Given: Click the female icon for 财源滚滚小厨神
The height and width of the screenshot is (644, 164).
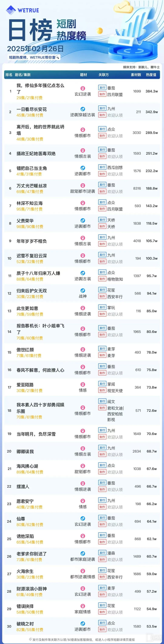Looking at the screenshot, I should coord(82,589).
